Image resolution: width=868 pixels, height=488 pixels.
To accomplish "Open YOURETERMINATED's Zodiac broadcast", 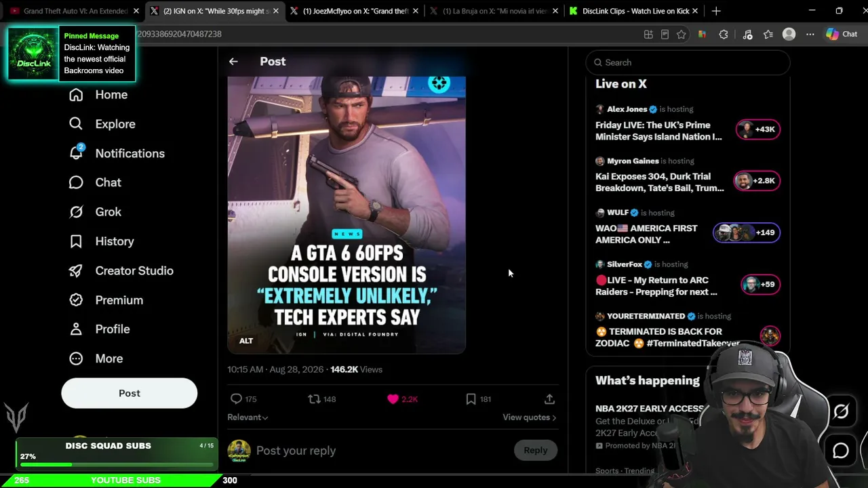I will click(667, 338).
